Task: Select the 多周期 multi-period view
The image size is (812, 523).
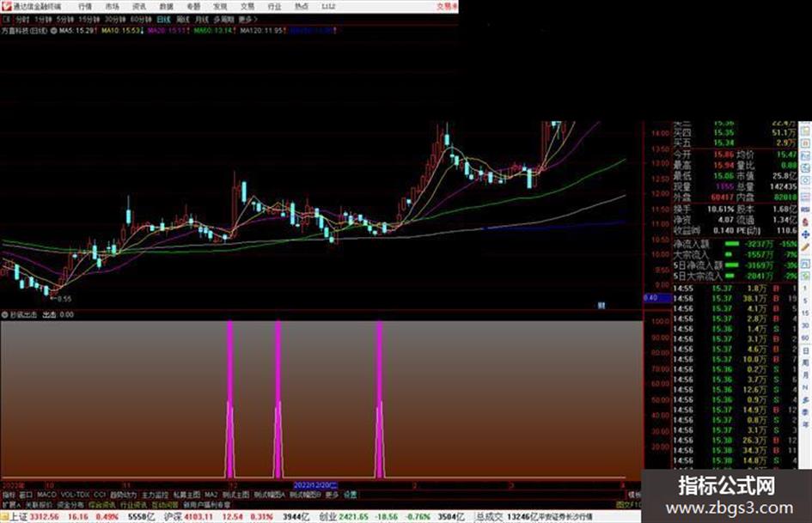Action: tap(223, 19)
